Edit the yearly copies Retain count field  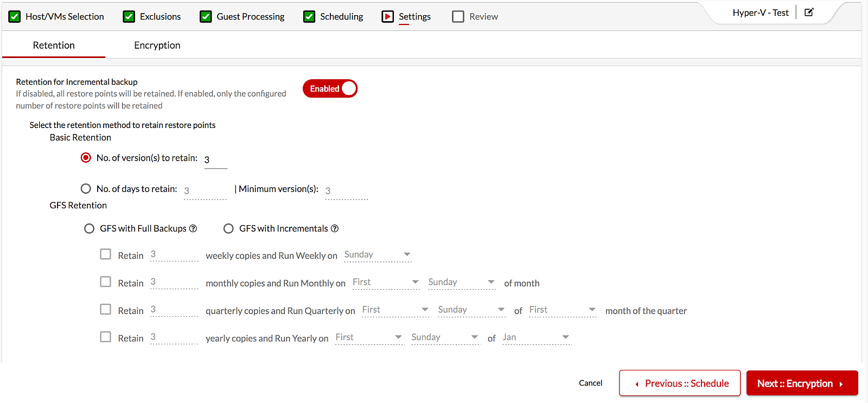[174, 337]
